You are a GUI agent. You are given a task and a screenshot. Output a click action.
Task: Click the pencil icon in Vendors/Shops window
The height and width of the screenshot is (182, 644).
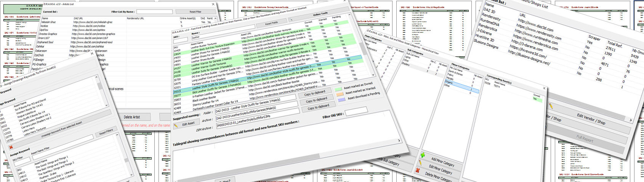[551, 106]
